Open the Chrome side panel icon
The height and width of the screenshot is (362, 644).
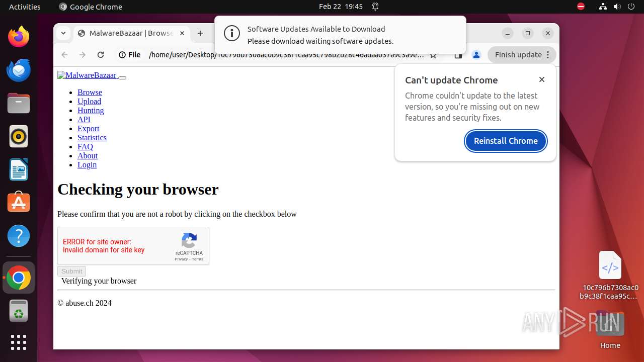pos(458,55)
